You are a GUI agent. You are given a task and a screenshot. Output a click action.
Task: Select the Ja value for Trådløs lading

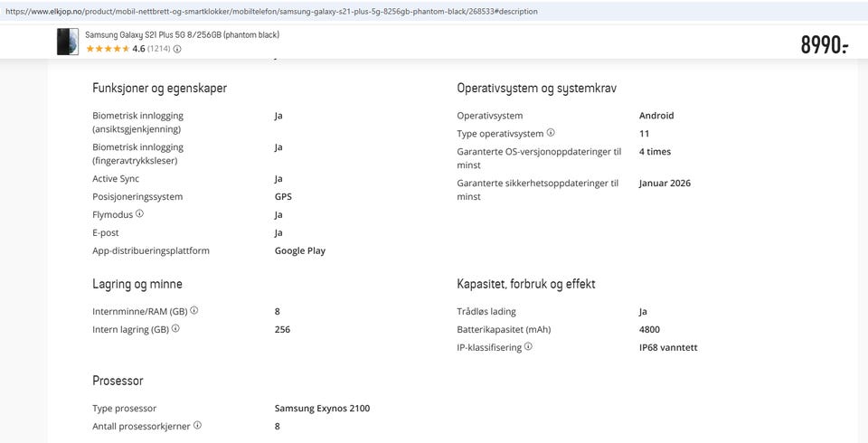(x=643, y=312)
